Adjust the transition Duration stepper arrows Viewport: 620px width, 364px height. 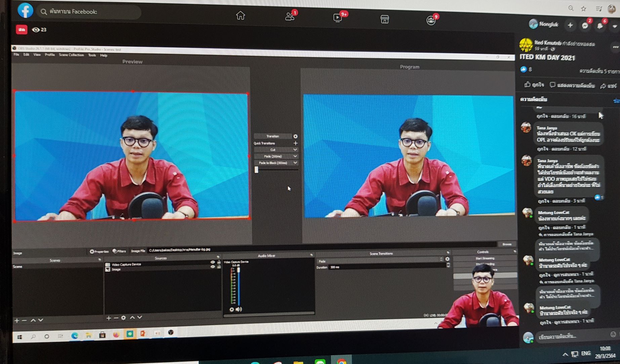pyautogui.click(x=448, y=265)
